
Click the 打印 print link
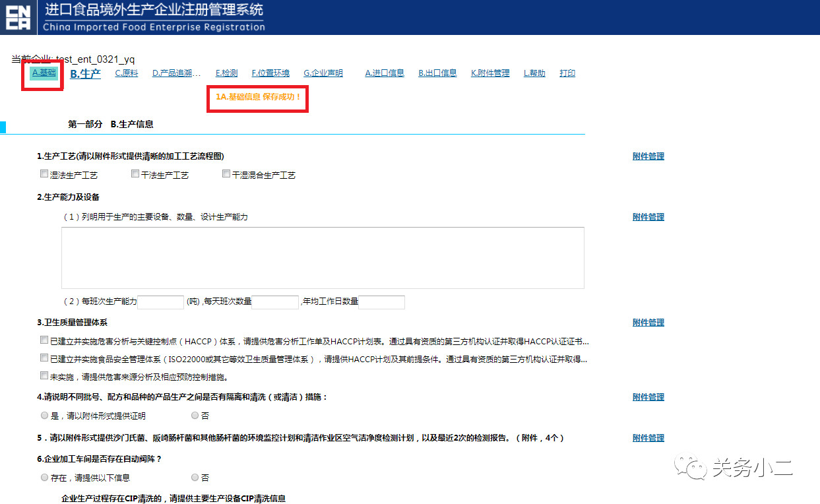(567, 73)
